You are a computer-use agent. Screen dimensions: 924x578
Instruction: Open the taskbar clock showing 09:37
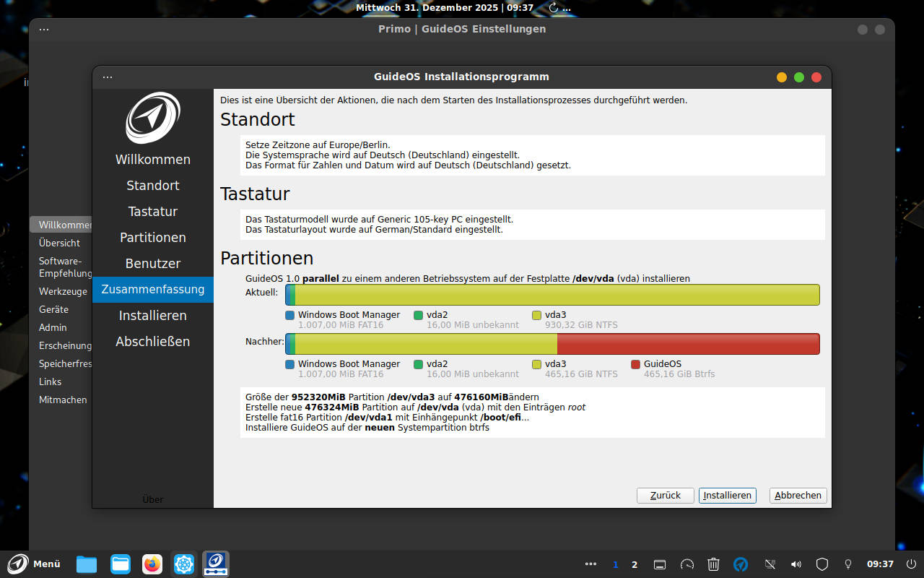[x=880, y=564]
